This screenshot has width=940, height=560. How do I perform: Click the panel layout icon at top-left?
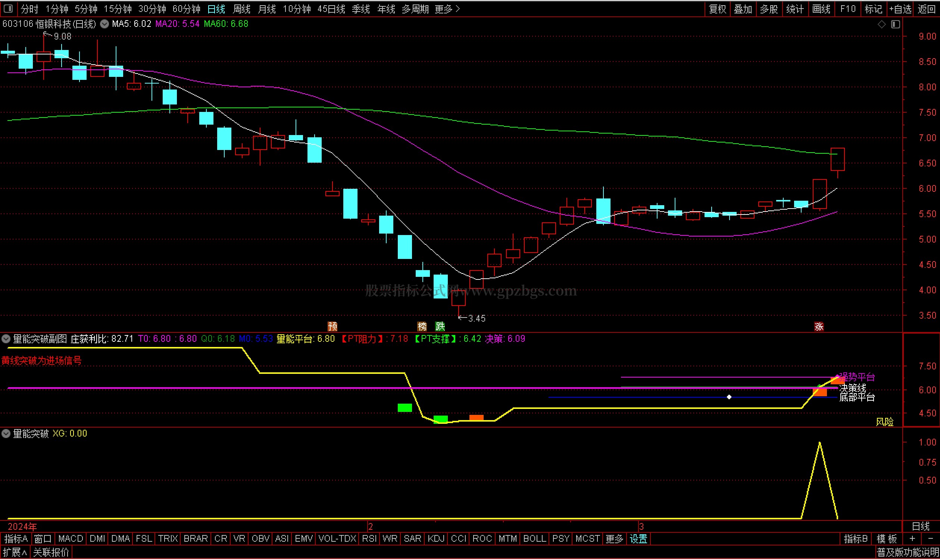[x=8, y=9]
